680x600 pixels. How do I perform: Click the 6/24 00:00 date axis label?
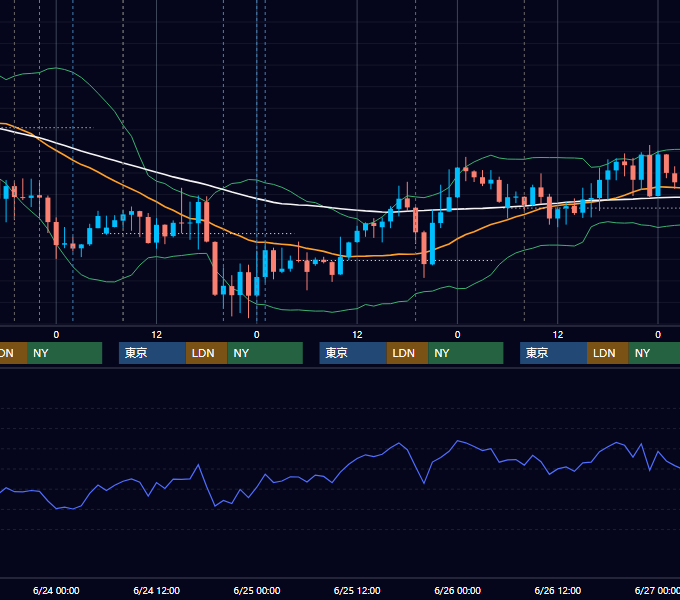56,590
